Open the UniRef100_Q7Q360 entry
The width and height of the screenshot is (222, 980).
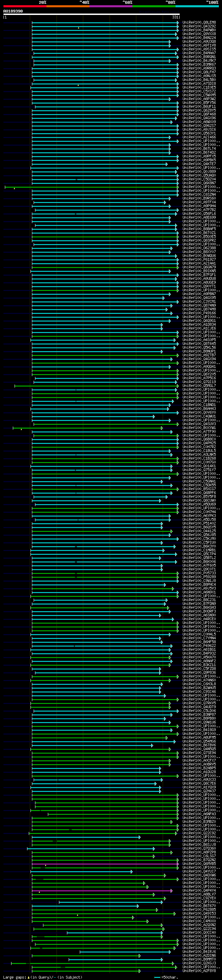[x=199, y=848]
